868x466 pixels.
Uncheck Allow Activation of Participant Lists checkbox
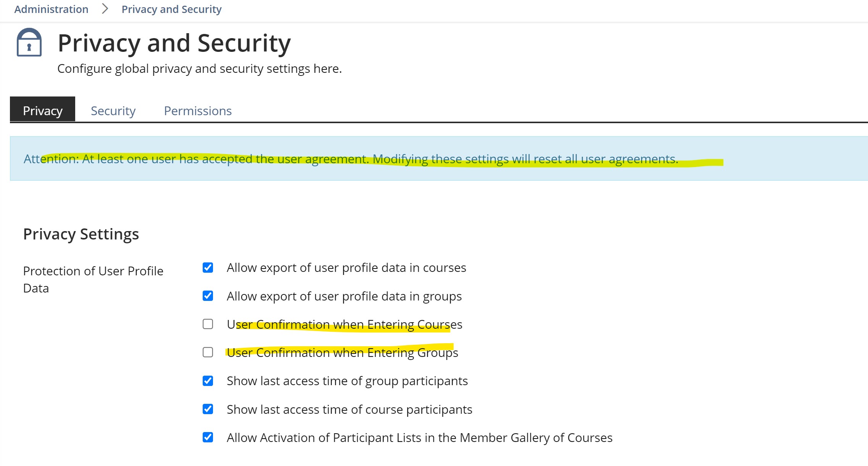(208, 437)
